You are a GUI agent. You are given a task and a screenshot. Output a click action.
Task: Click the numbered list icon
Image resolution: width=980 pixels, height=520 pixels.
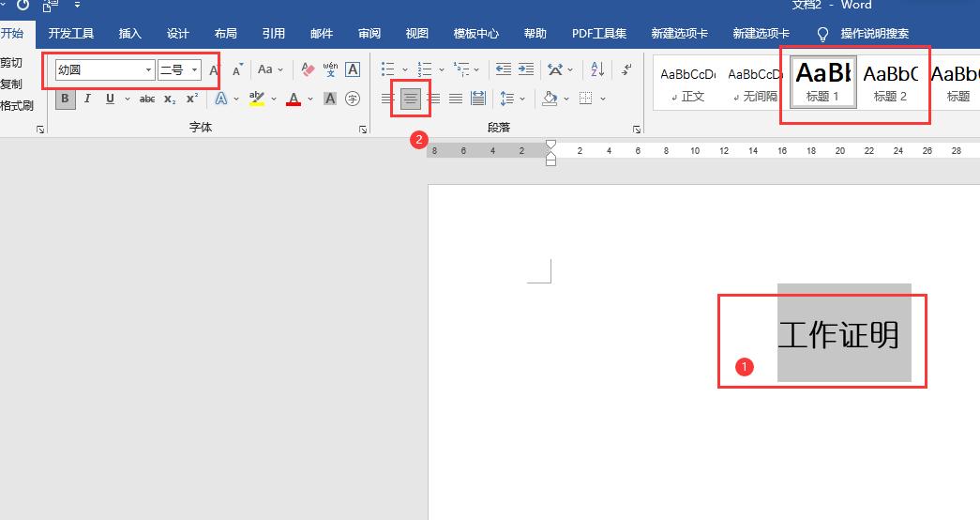click(425, 69)
